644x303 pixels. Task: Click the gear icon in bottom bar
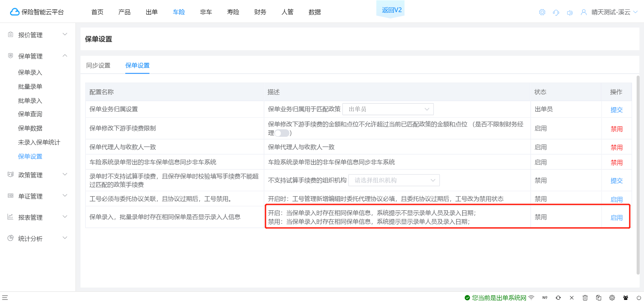pyautogui.click(x=612, y=298)
